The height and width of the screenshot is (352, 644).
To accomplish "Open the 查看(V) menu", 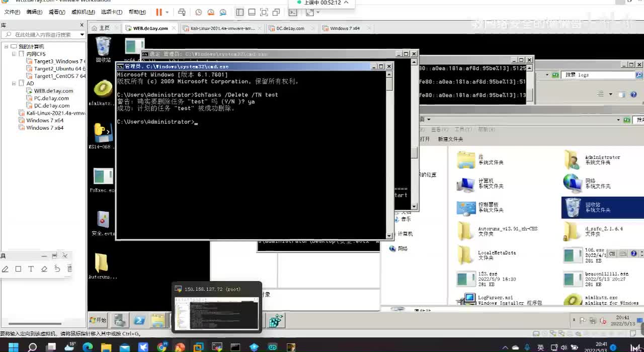I will tap(57, 12).
